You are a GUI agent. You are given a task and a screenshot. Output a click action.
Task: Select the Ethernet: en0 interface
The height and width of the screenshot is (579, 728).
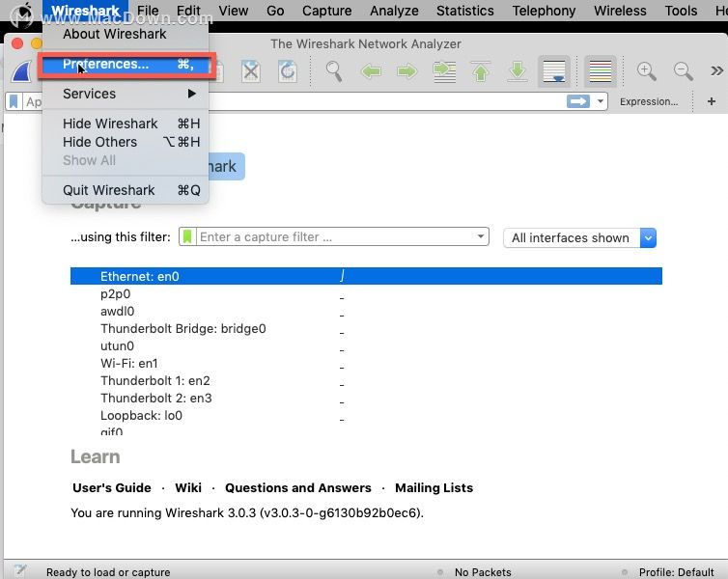pyautogui.click(x=366, y=276)
